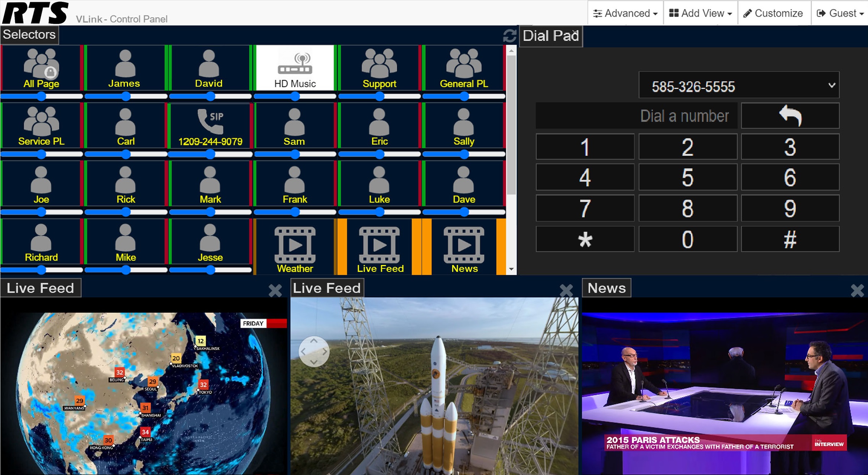Activate the Eric selector
868x475 pixels.
point(379,126)
